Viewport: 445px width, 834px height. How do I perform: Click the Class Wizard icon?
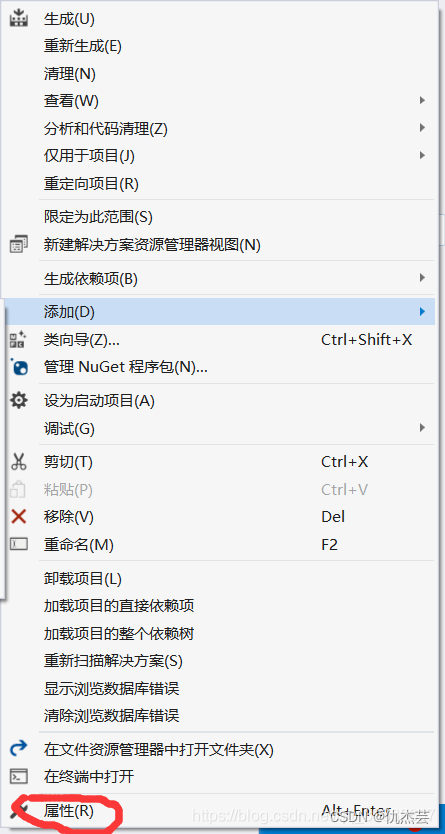pyautogui.click(x=19, y=339)
